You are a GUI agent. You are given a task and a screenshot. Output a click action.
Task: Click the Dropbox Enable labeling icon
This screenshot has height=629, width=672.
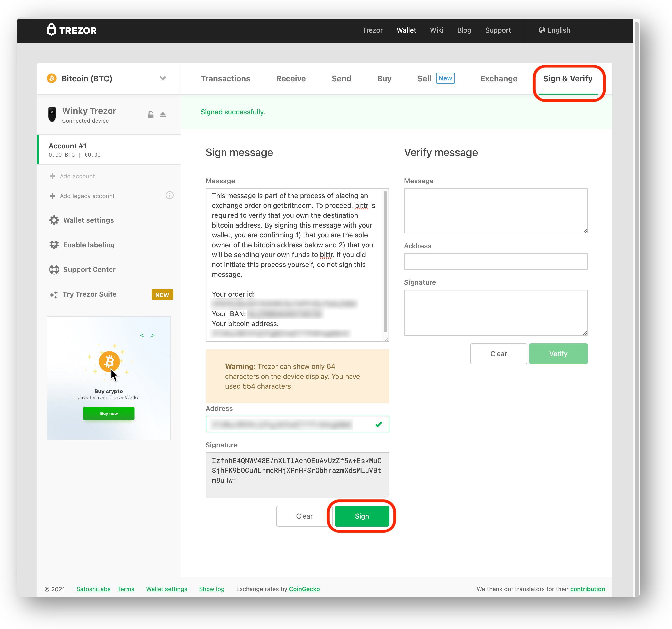[54, 245]
